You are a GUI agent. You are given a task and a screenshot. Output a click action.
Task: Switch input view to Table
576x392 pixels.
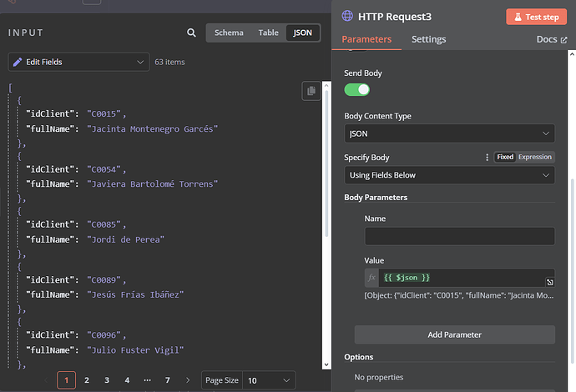268,33
